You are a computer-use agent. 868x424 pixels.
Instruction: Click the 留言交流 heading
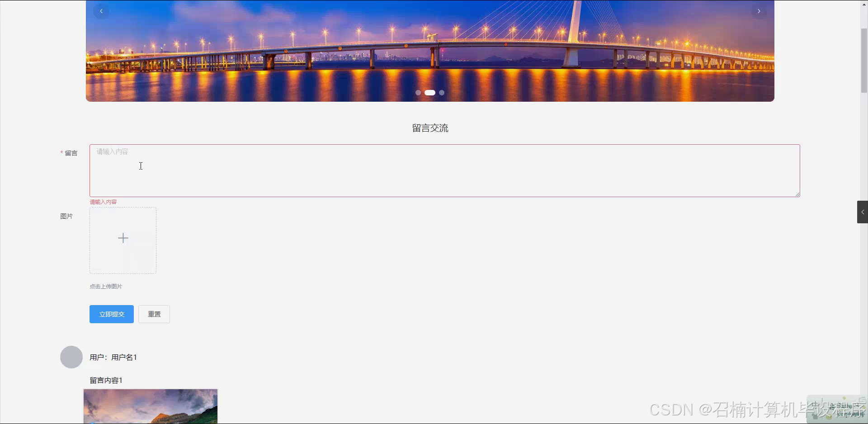coord(430,128)
